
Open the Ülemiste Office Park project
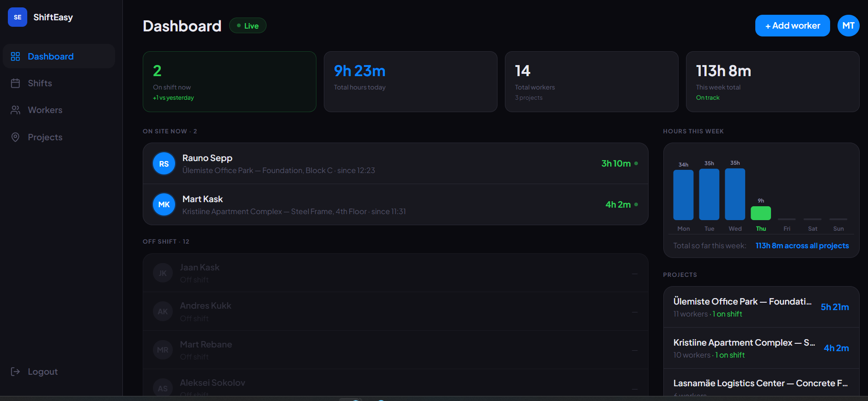click(761, 307)
